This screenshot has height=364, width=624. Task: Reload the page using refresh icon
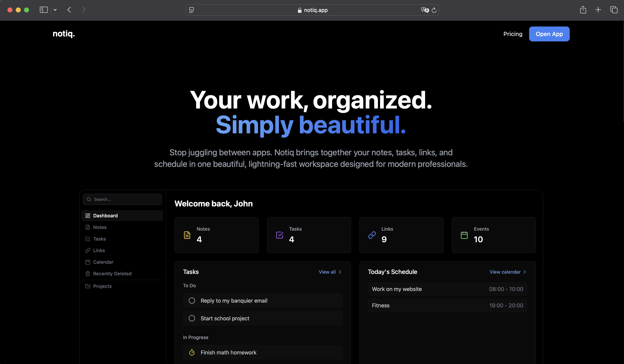[434, 10]
